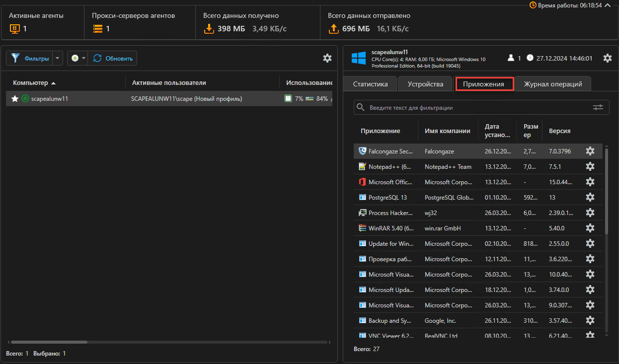This screenshot has height=364, width=619.
Task: Open gear menu for Falcongaze row
Action: click(590, 151)
